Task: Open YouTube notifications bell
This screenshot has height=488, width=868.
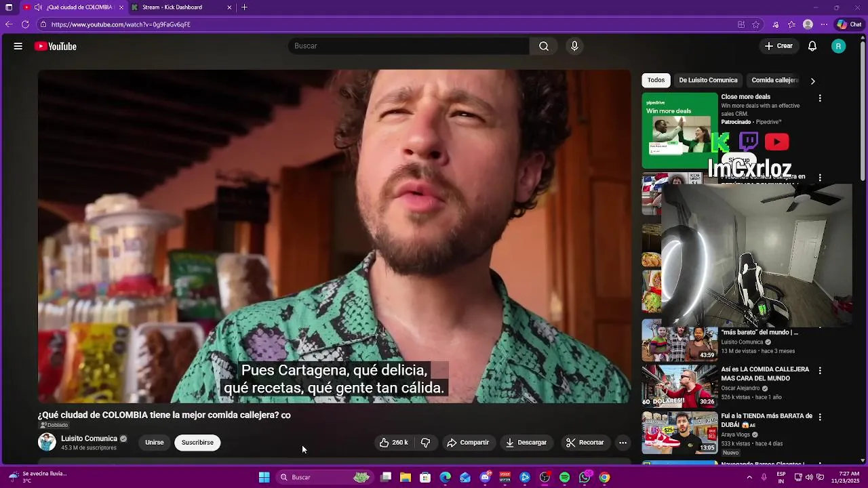Action: pyautogui.click(x=812, y=46)
